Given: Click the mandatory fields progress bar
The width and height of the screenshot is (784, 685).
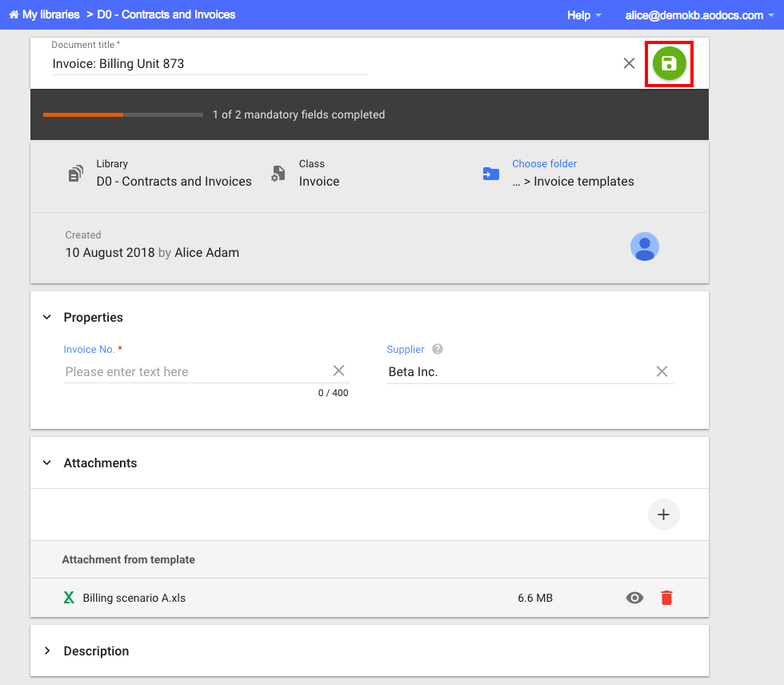Looking at the screenshot, I should pos(123,114).
